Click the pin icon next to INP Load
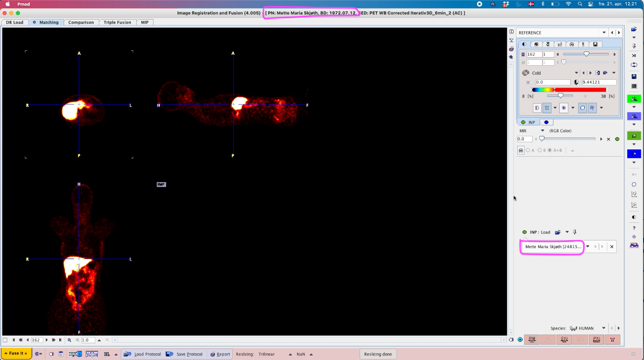Screen dimensions: 644x360 (575, 232)
